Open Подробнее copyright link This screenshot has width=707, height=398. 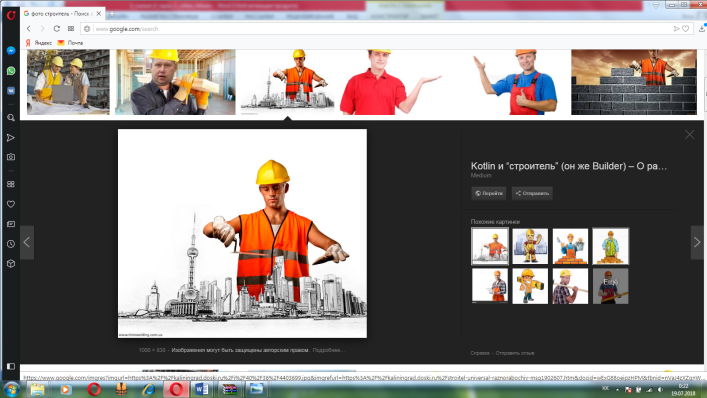(x=329, y=350)
